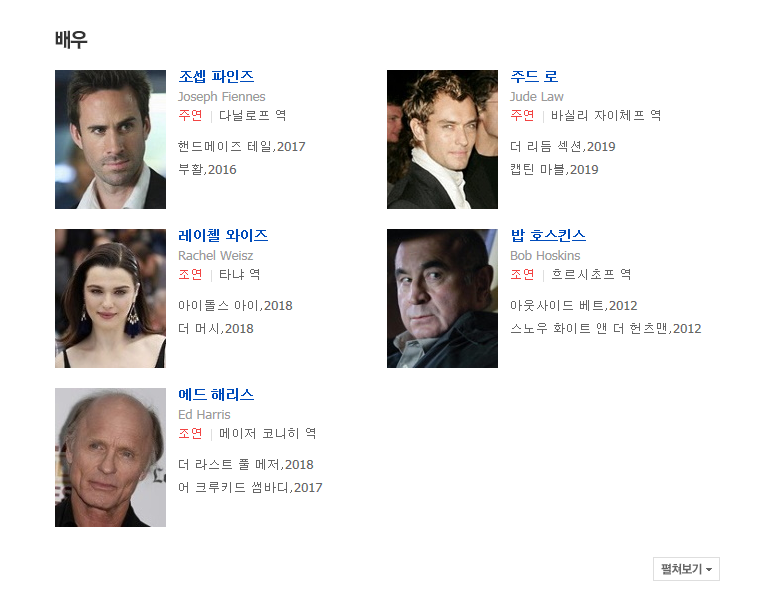Image resolution: width=775 pixels, height=611 pixels.
Task: Open film 스노우 화이트 앤 더 헌츠맨,2012
Action: pyautogui.click(x=605, y=329)
